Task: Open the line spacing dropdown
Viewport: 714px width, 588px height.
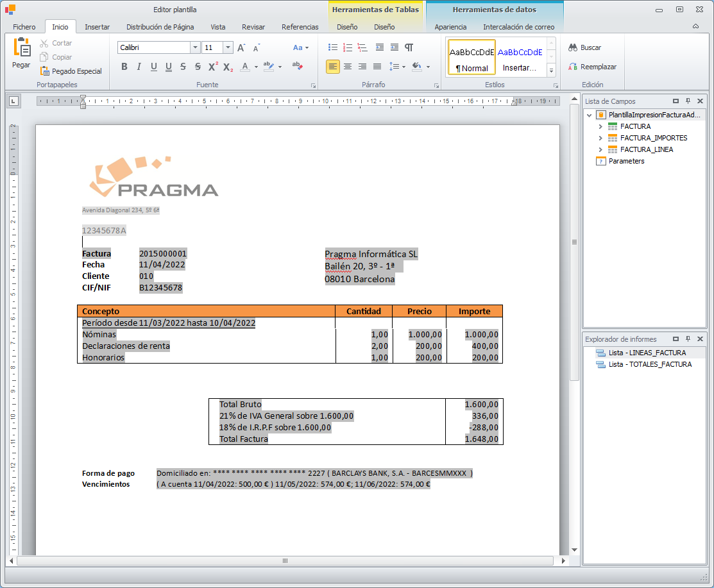Action: [x=397, y=67]
